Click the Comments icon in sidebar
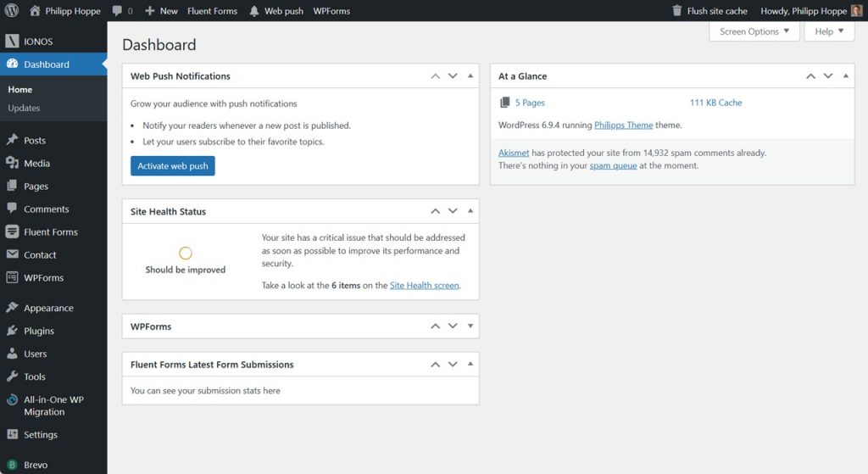The height and width of the screenshot is (474, 868). 12,209
